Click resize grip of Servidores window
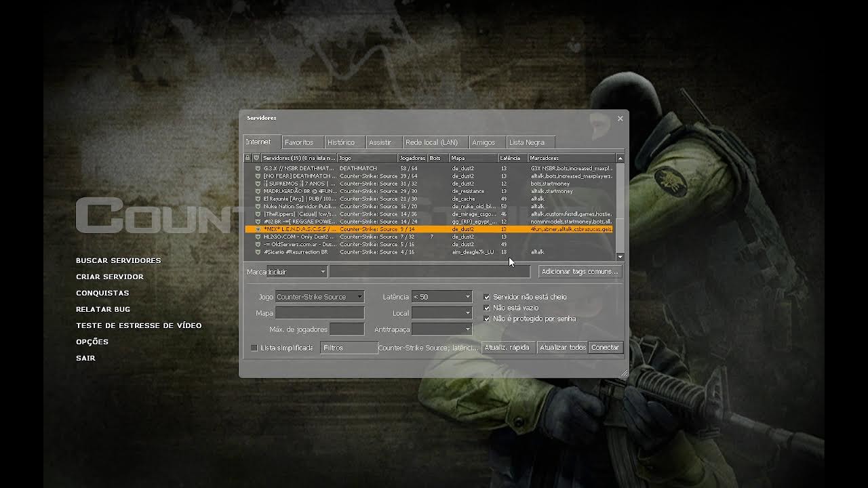 click(624, 373)
